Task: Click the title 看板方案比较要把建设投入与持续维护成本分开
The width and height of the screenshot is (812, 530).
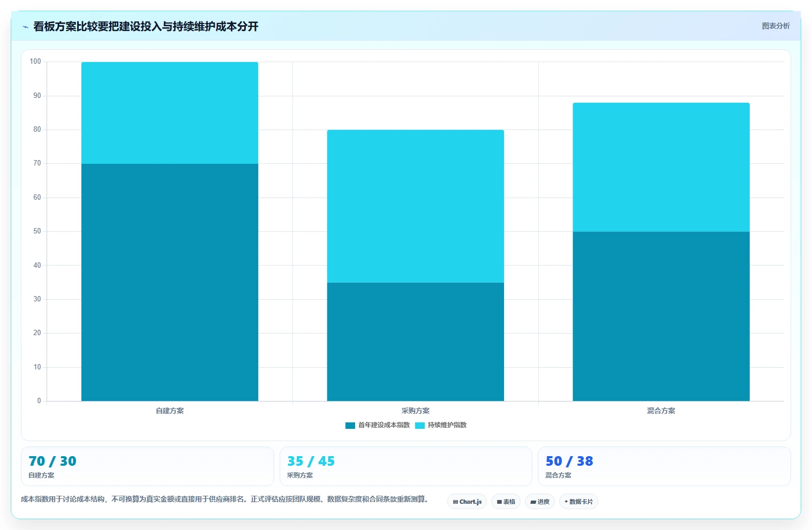Action: (x=146, y=26)
